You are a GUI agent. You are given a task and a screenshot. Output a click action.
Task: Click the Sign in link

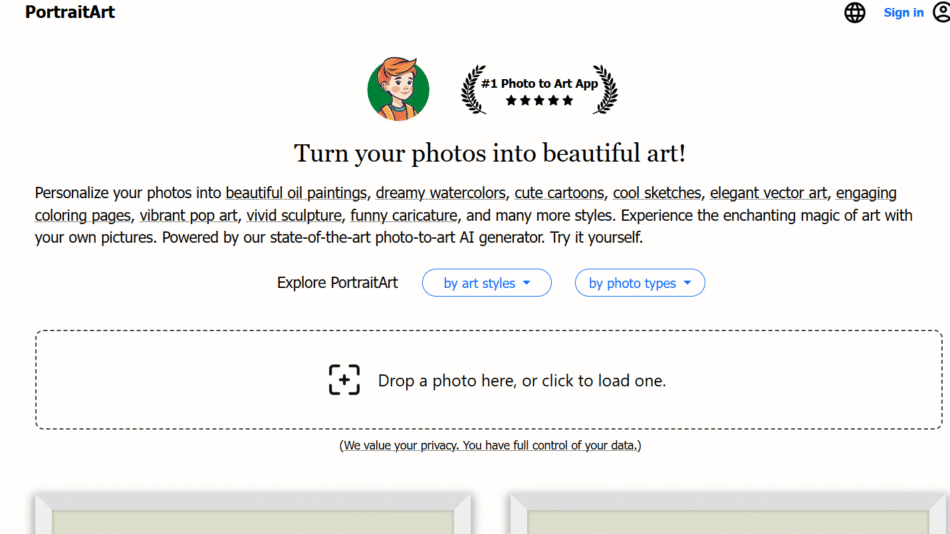point(903,13)
